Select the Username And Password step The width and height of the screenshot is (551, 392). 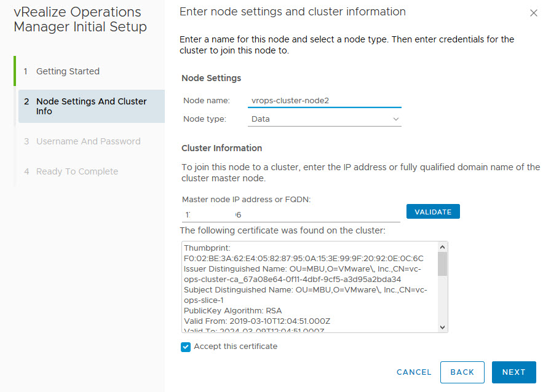(88, 141)
